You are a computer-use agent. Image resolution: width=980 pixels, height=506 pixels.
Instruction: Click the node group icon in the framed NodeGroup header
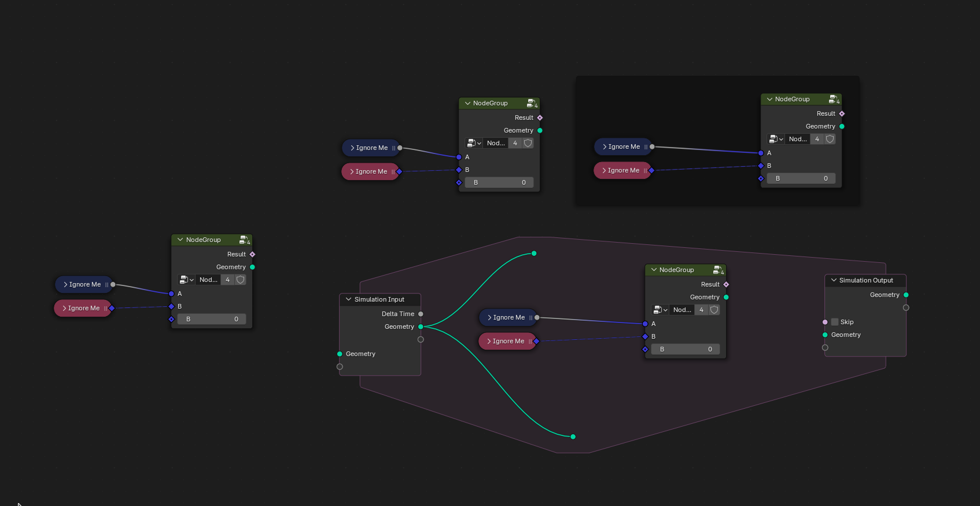[834, 99]
